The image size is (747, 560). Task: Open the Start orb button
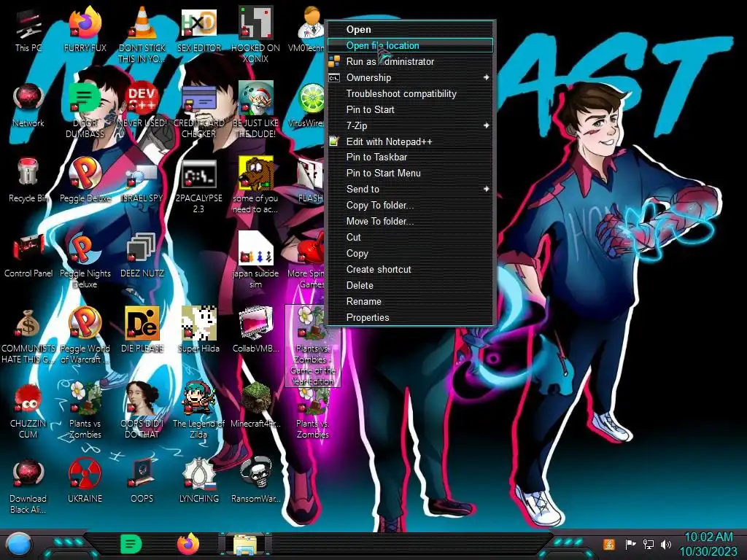pyautogui.click(x=19, y=544)
